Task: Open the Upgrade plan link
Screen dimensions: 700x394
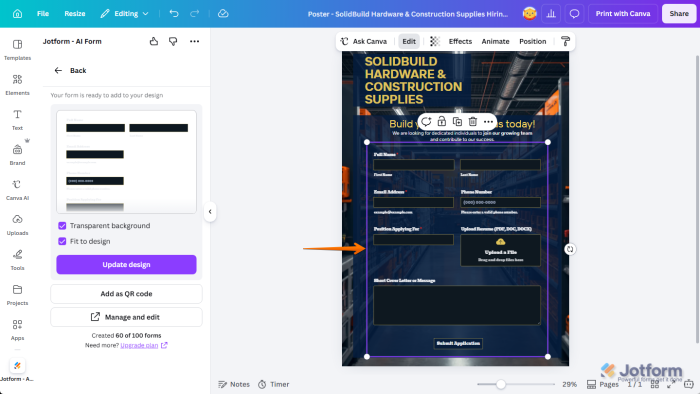Action: (139, 345)
